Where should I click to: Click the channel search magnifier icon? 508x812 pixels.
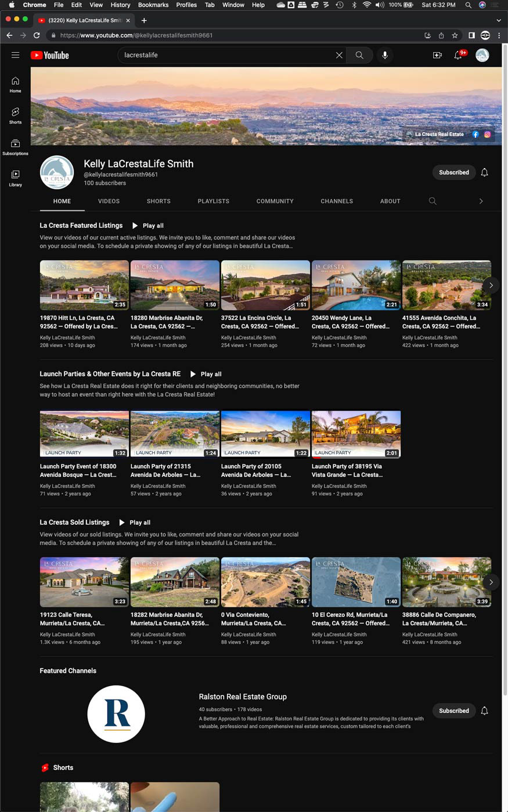click(433, 201)
